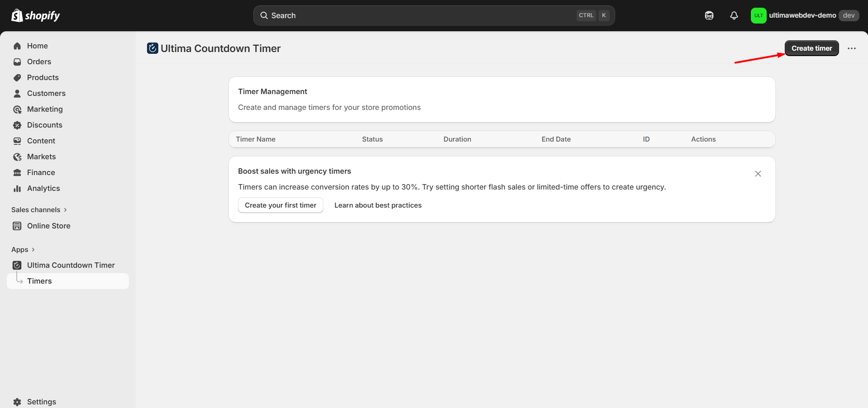Select the Ultima Countdown Timer app
The width and height of the screenshot is (868, 408).
click(x=68, y=265)
